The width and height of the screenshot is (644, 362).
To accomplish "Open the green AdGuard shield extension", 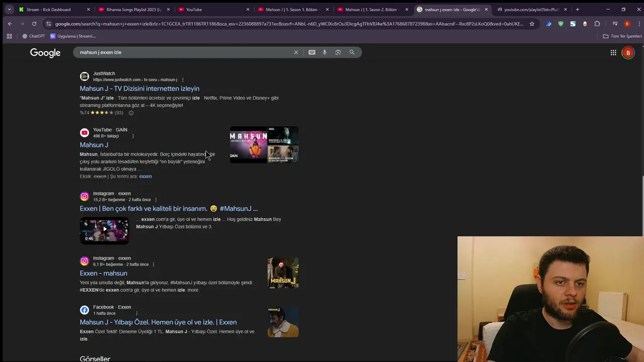I will (560, 24).
